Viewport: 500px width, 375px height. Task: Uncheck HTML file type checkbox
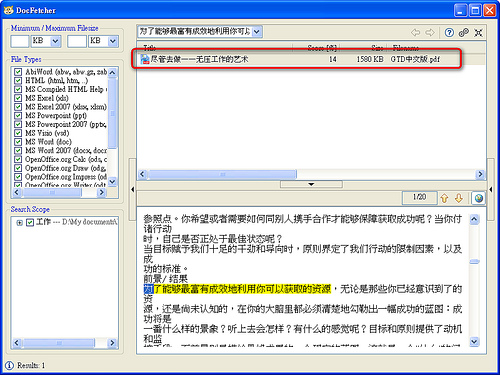pyautogui.click(x=18, y=80)
